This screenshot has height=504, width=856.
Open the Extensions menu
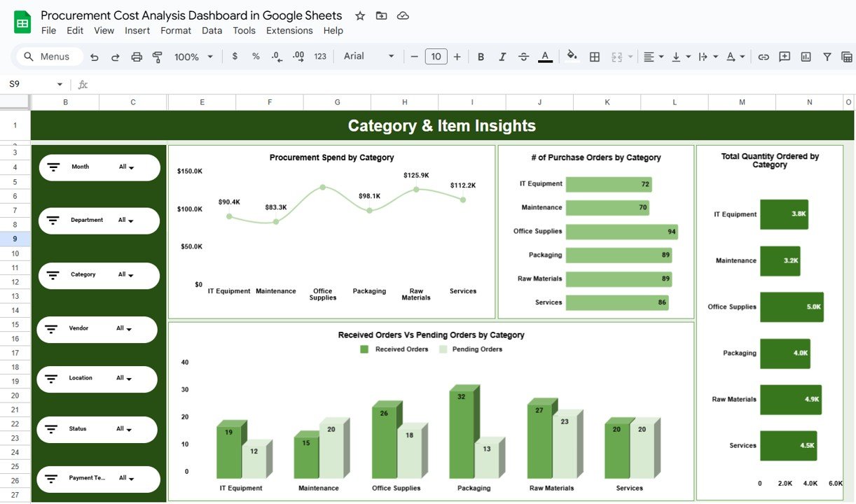click(289, 31)
